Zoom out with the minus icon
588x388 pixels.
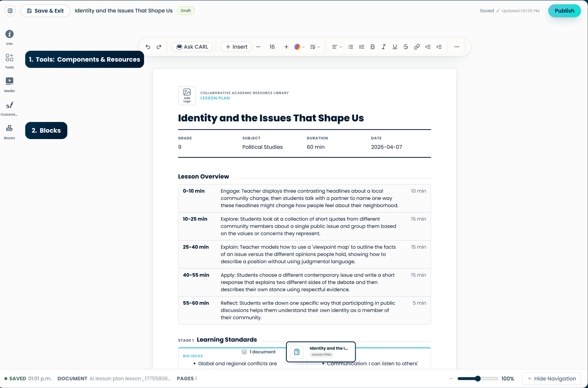point(451,379)
